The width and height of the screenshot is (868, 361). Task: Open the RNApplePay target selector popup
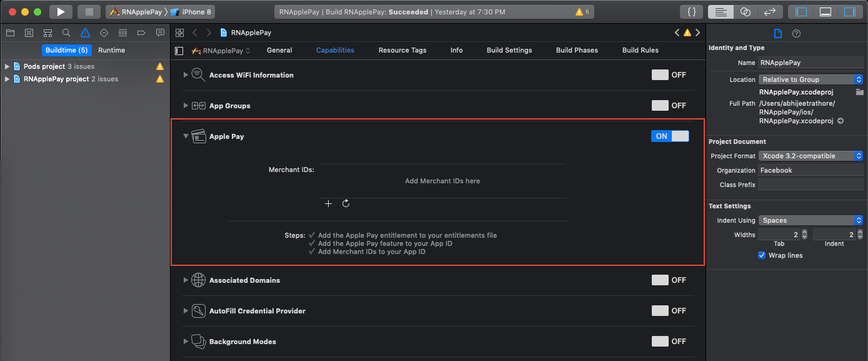coord(222,51)
